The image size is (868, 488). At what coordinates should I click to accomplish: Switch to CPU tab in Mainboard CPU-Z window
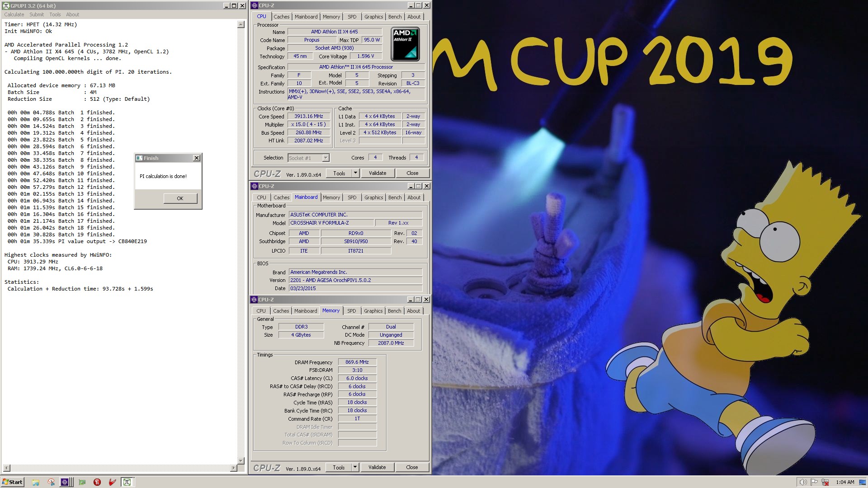pos(261,197)
